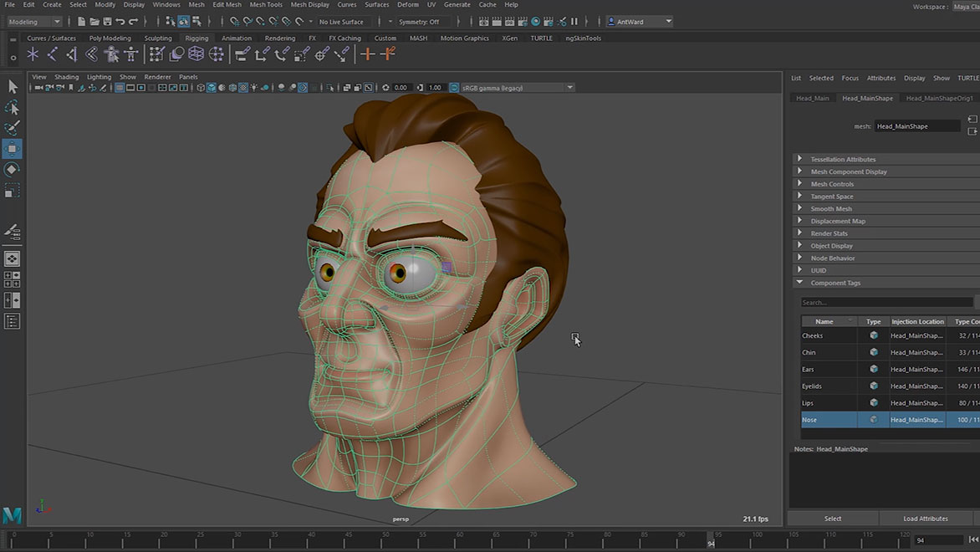Select the Move tool in the left toolbar
Viewport: 980px width, 552px height.
coord(12,148)
